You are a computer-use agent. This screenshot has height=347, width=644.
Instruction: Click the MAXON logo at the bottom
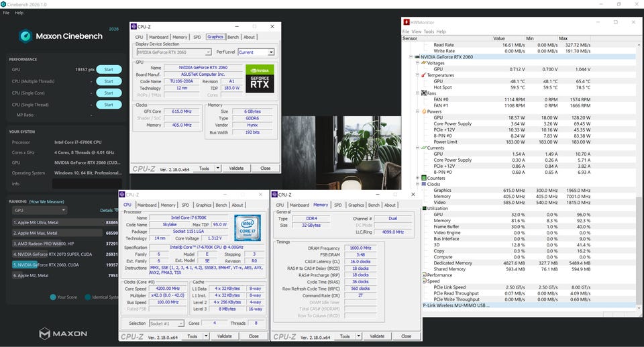pos(63,334)
